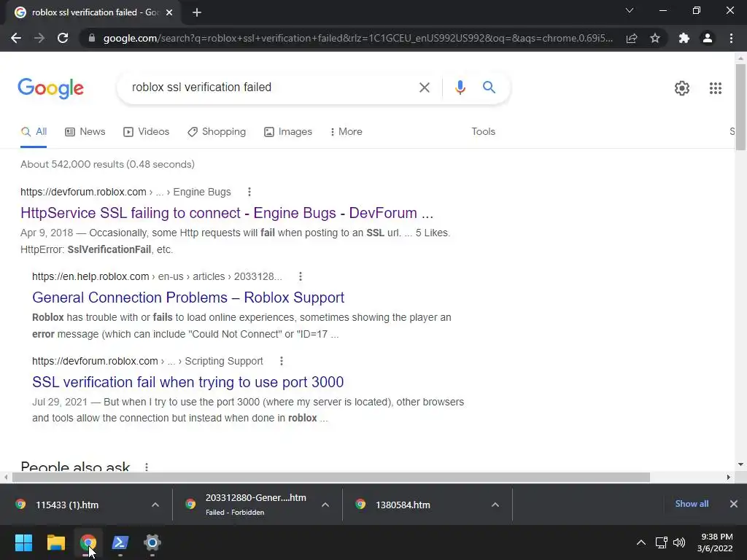Select the All results tab
Viewport: 747px width, 560px height.
(34, 132)
